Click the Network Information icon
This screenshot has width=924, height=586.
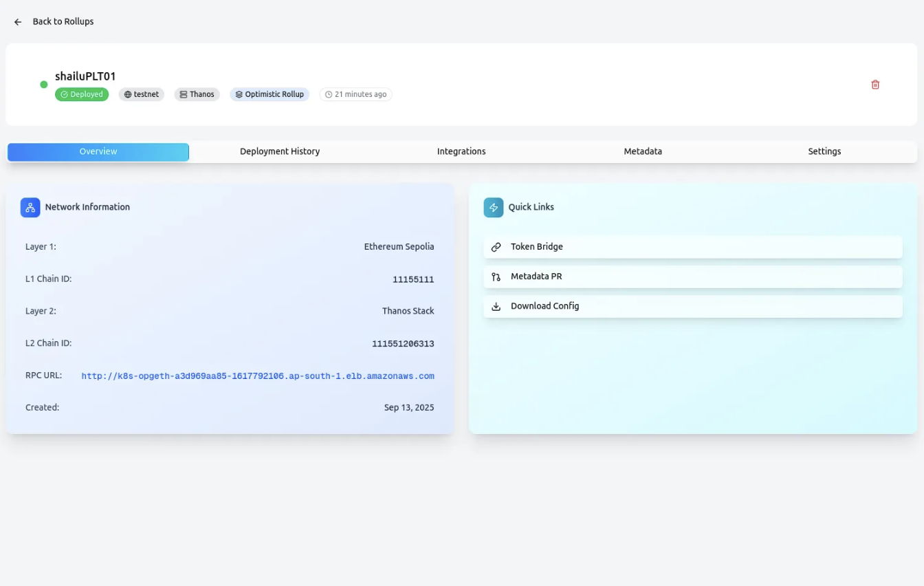click(30, 208)
